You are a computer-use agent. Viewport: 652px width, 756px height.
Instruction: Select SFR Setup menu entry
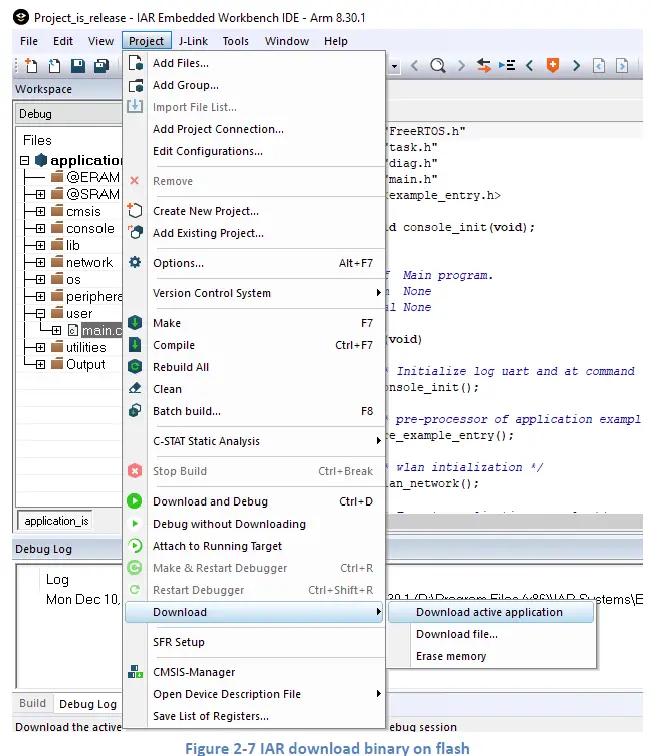(x=254, y=642)
